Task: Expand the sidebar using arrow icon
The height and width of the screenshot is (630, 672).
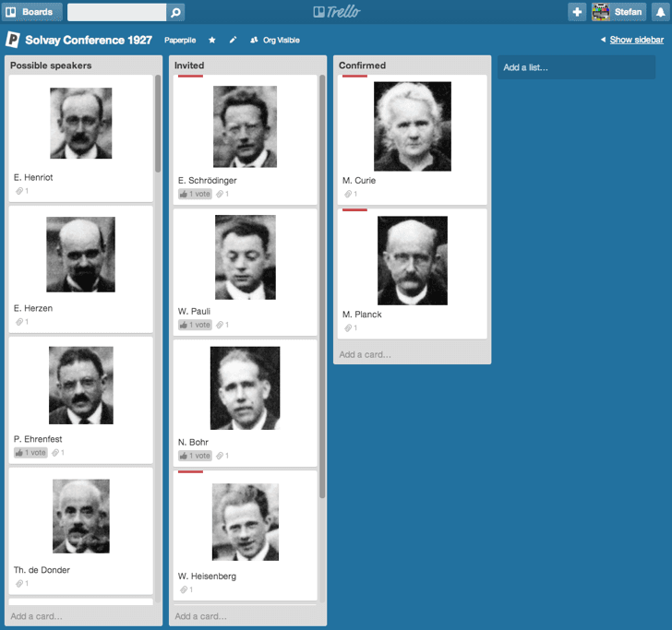Action: (603, 40)
